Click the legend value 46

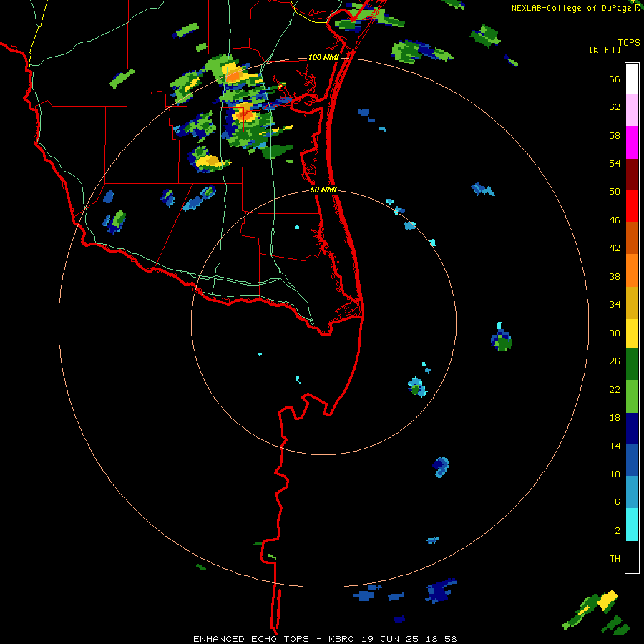[615, 220]
